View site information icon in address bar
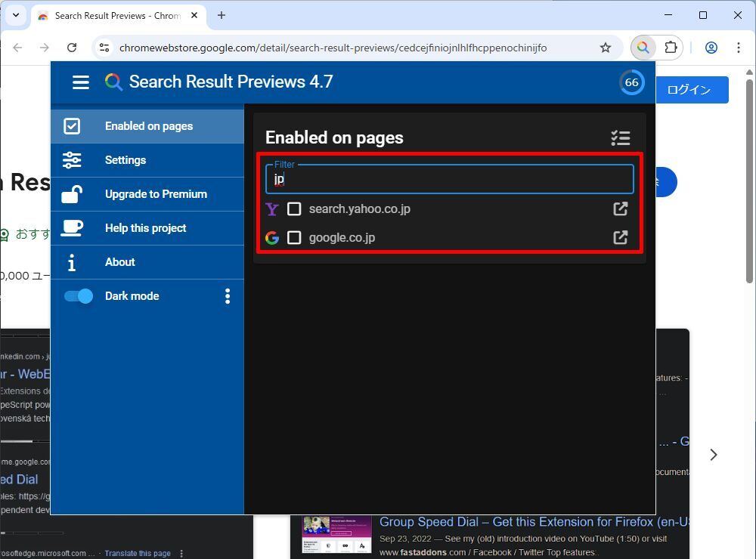756x559 pixels. coord(104,48)
